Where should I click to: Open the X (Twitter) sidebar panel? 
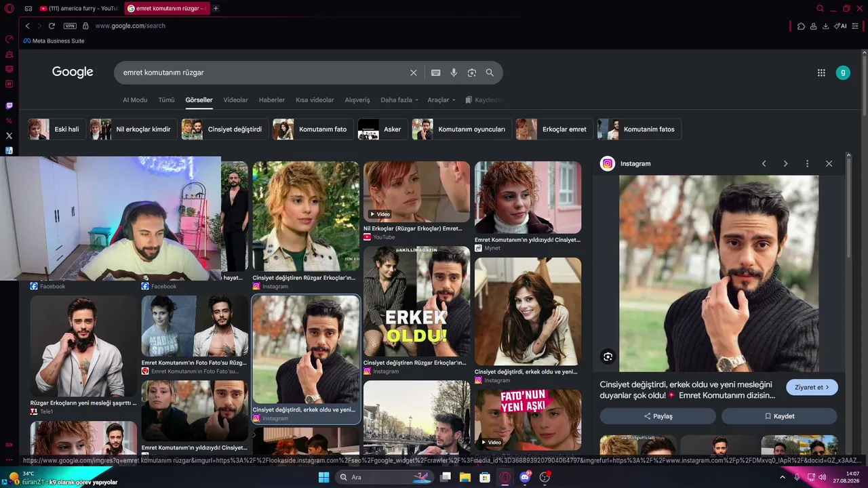[x=9, y=136]
